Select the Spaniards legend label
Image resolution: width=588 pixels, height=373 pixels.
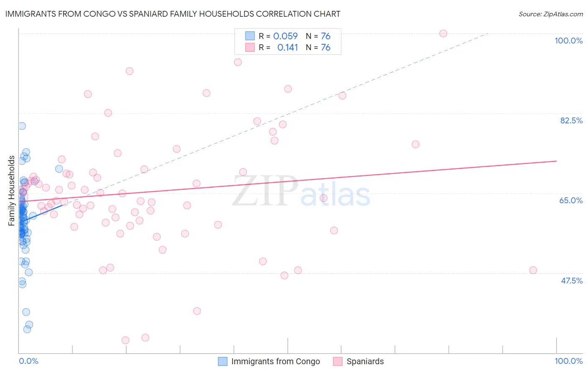[365, 361]
